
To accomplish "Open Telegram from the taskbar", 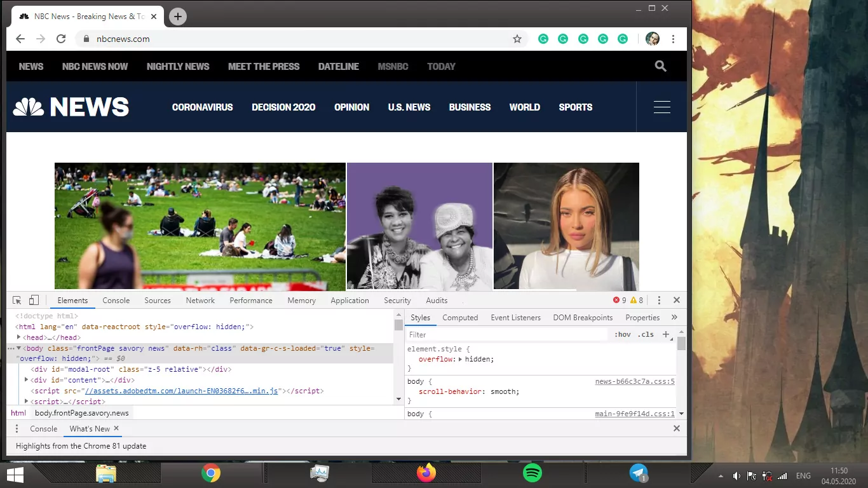I will point(639,473).
